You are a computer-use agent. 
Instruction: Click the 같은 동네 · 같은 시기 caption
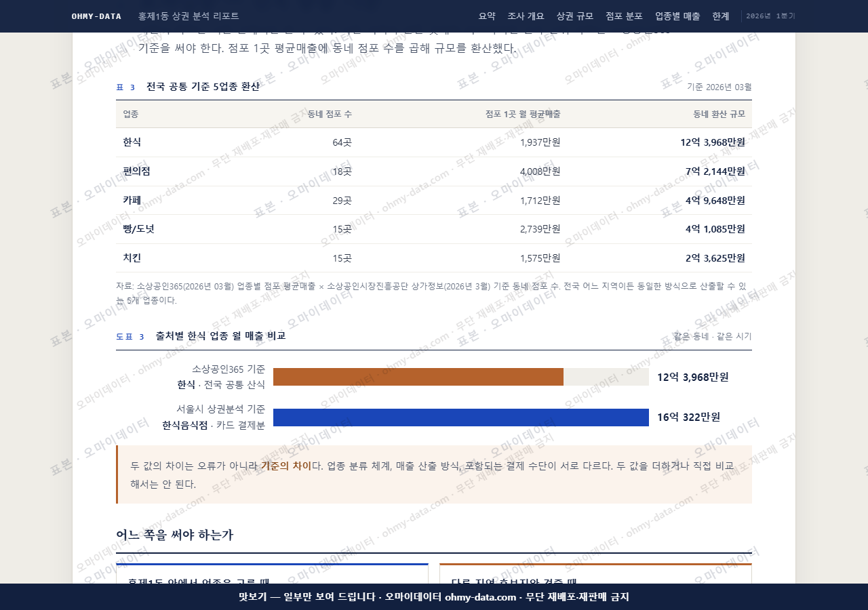[x=713, y=336]
